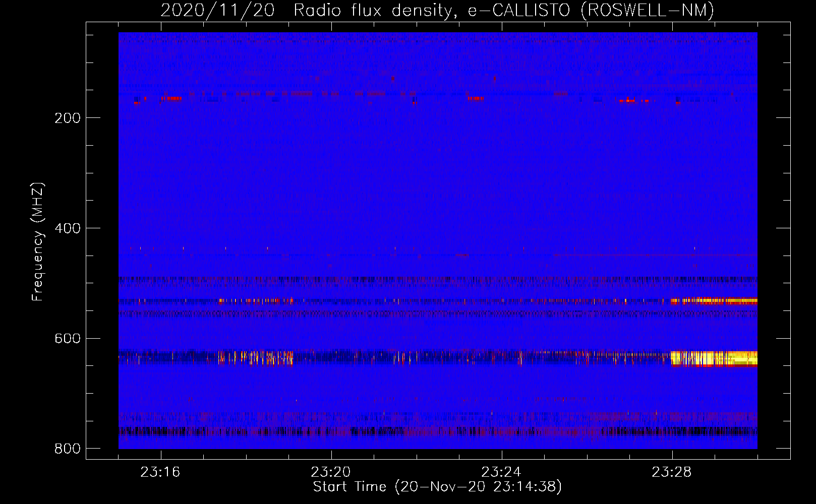The height and width of the screenshot is (504, 816).
Task: Click the yellow emission band near 535 MHz after 23:28
Action: pyautogui.click(x=714, y=301)
